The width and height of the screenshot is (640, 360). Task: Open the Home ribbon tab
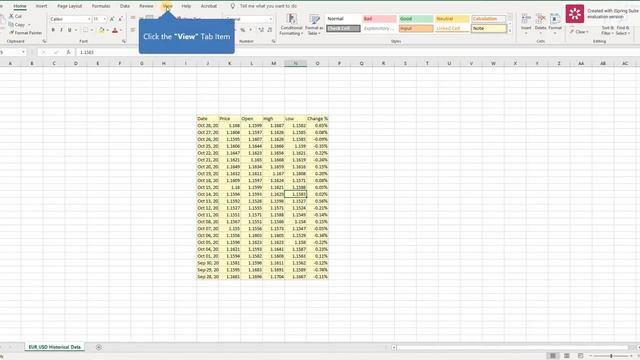coord(20,6)
